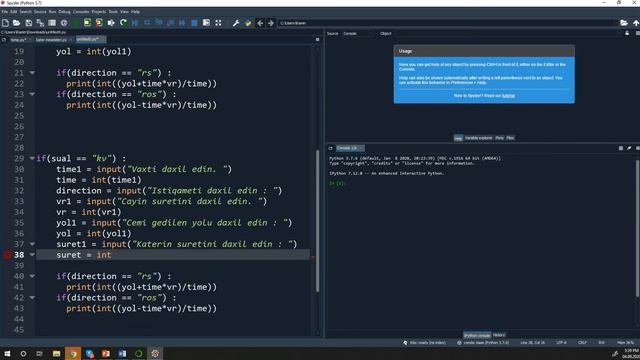Open the File menu

pyautogui.click(x=4, y=11)
